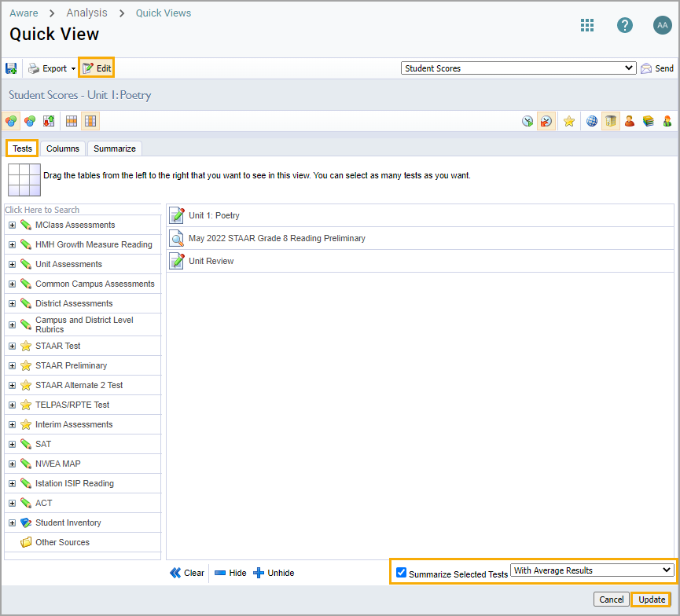The width and height of the screenshot is (680, 616).
Task: Click the test search field
Action: pos(83,210)
